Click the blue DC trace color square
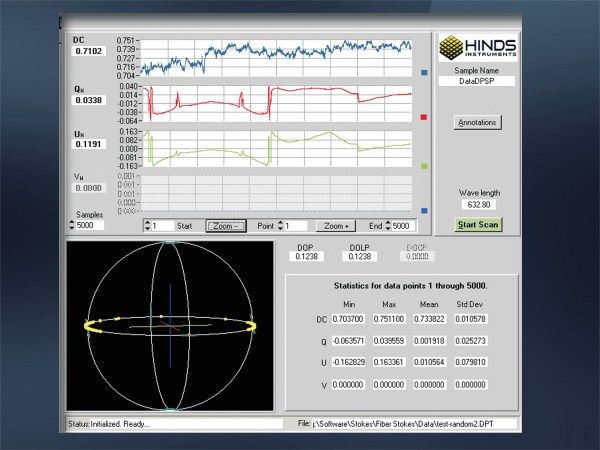The width and height of the screenshot is (600, 450). pyautogui.click(x=424, y=73)
